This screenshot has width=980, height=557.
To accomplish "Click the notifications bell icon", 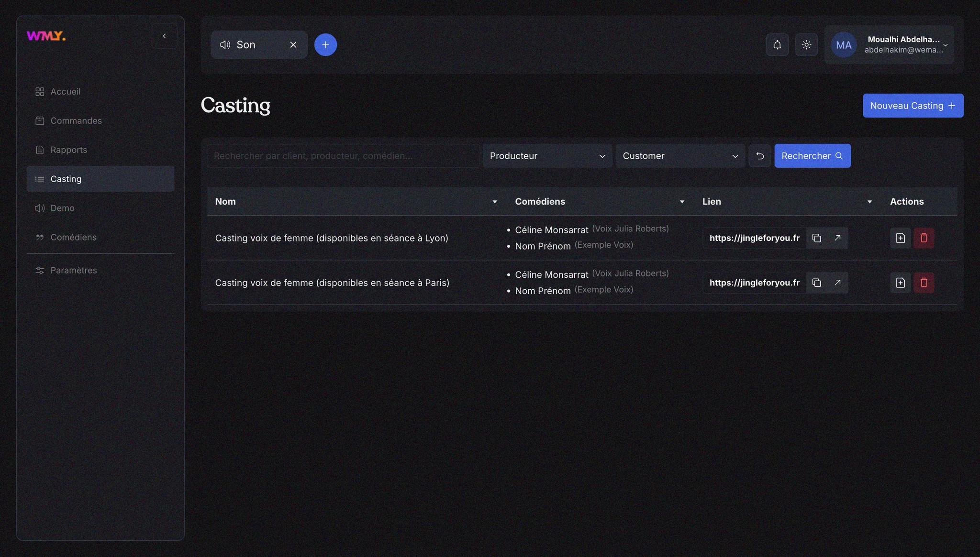I will (777, 45).
